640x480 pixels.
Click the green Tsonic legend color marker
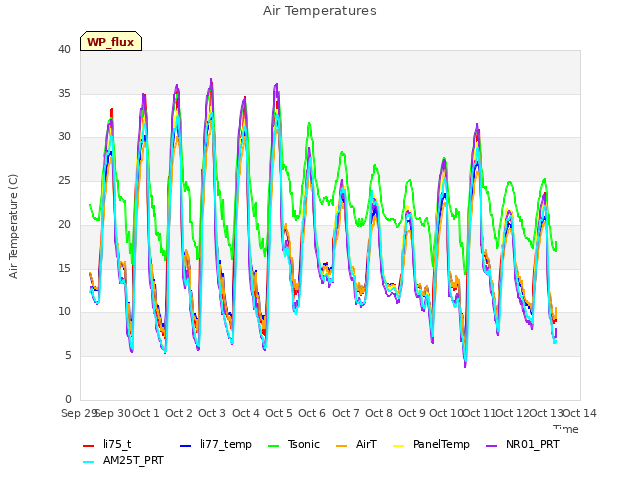click(x=273, y=446)
